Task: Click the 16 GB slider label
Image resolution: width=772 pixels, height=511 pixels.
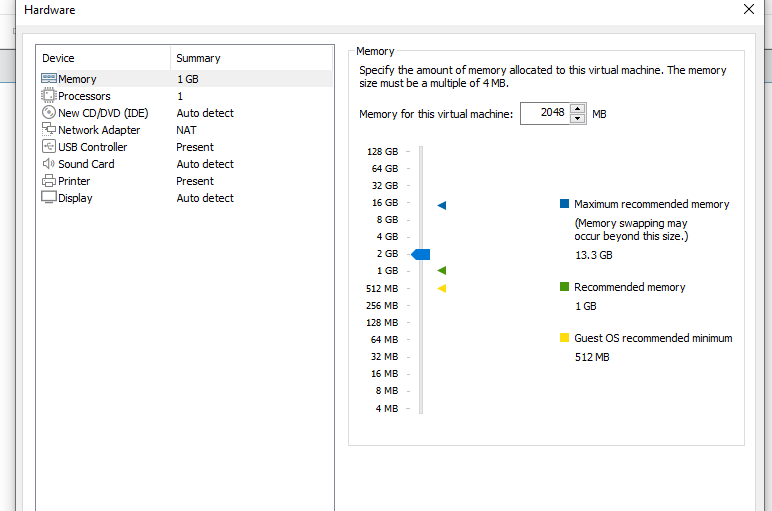Action: 385,202
